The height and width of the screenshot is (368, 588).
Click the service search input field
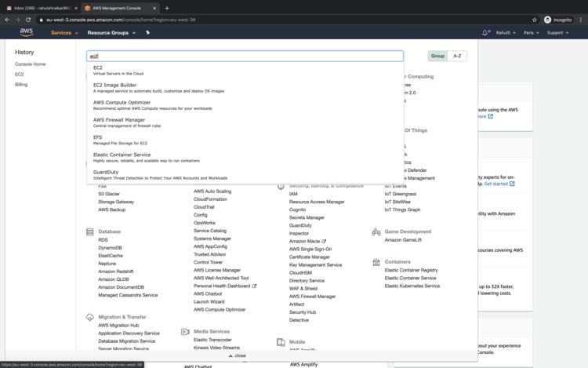click(x=245, y=56)
